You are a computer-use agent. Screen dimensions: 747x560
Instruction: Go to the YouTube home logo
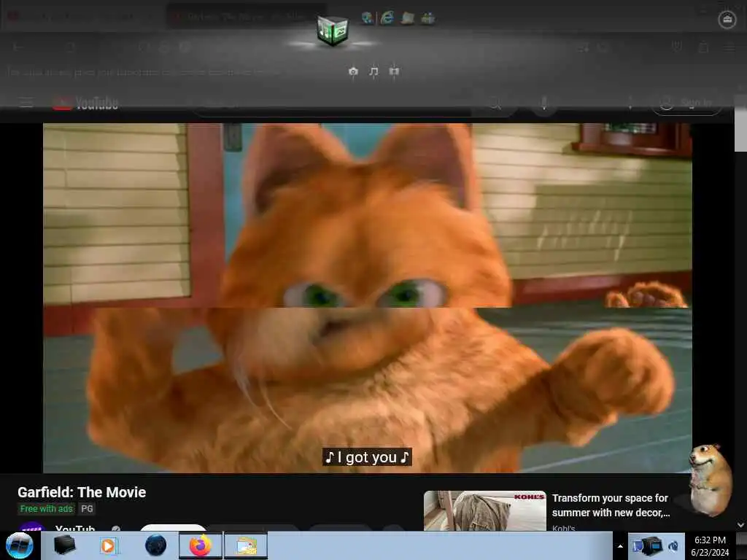86,103
